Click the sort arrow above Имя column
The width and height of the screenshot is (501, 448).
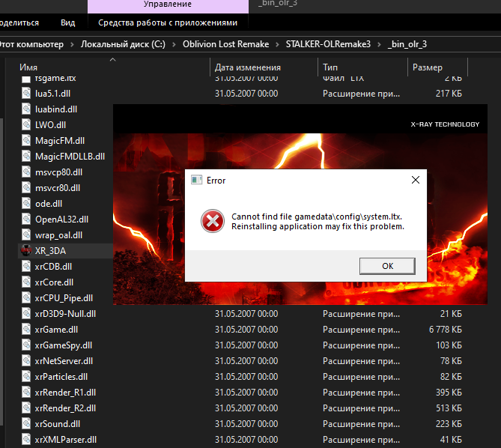[112, 59]
